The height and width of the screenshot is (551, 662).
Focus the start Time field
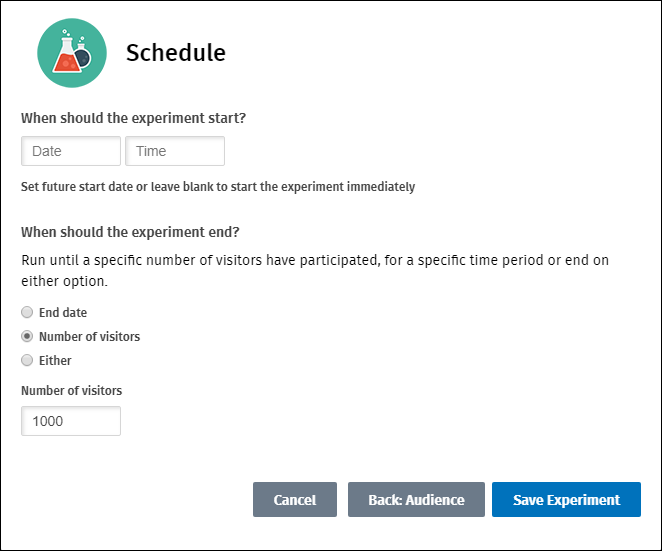(x=175, y=151)
